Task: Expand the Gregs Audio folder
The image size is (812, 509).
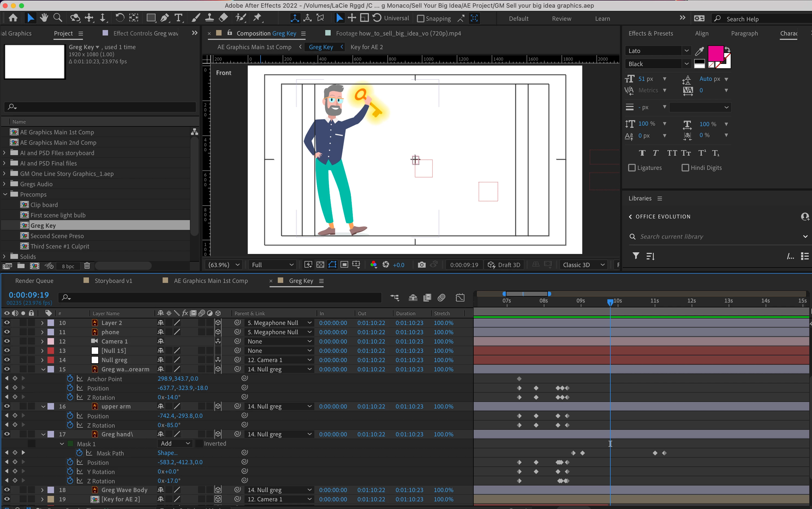Action: click(4, 184)
